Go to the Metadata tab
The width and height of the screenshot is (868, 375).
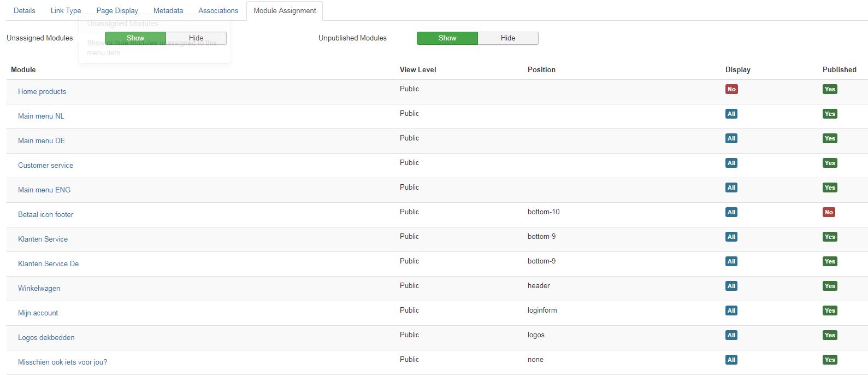point(168,10)
